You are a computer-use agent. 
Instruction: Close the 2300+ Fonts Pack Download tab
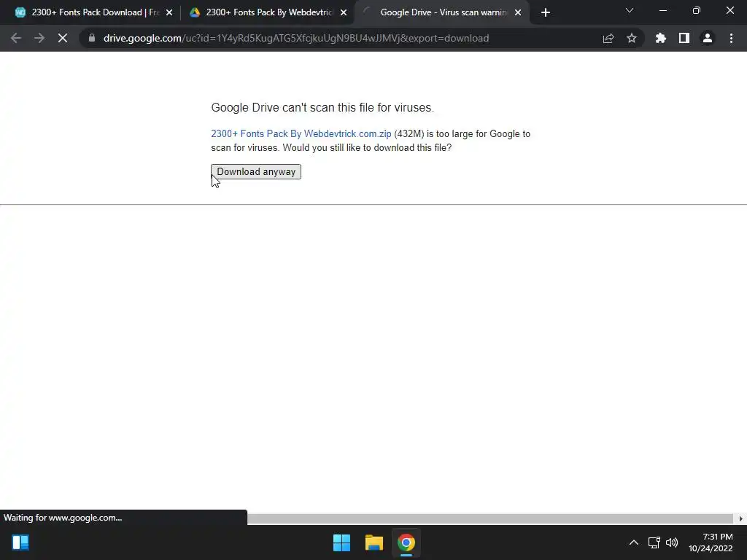169,12
